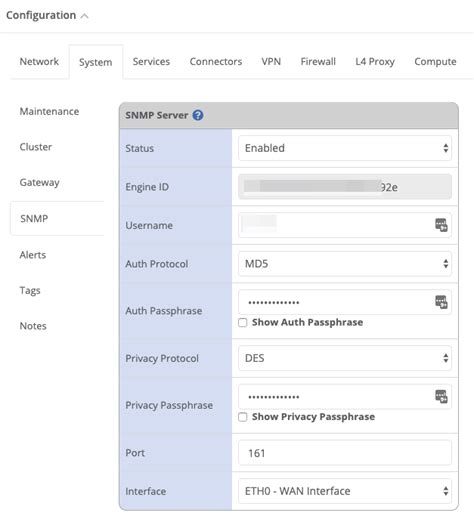474x519 pixels.
Task: Click the Port input field showing 161
Action: (x=345, y=453)
